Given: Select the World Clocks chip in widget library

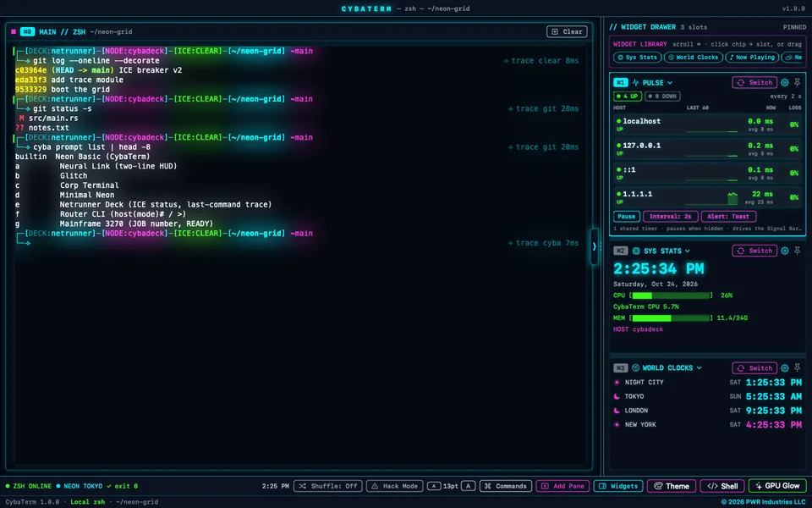Looking at the screenshot, I should [x=694, y=58].
